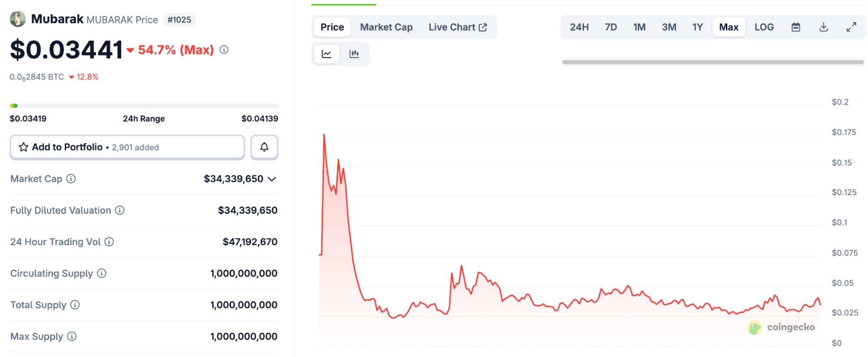Toggle LOG scale on the chart
This screenshot has height=357, width=868.
(x=764, y=27)
